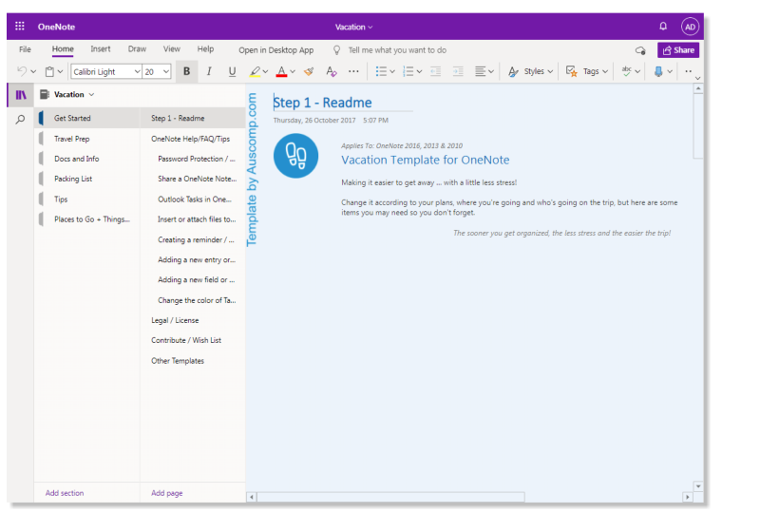Switch to the Draw tab

tap(137, 49)
